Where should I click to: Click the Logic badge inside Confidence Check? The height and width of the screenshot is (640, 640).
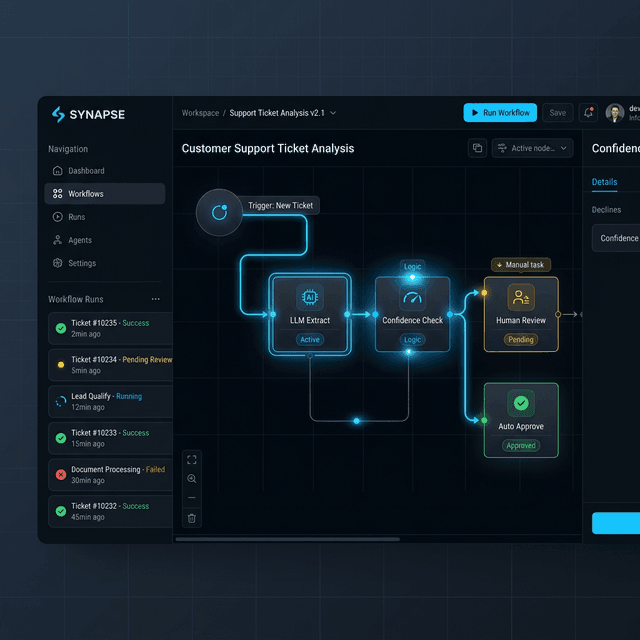[x=412, y=340]
